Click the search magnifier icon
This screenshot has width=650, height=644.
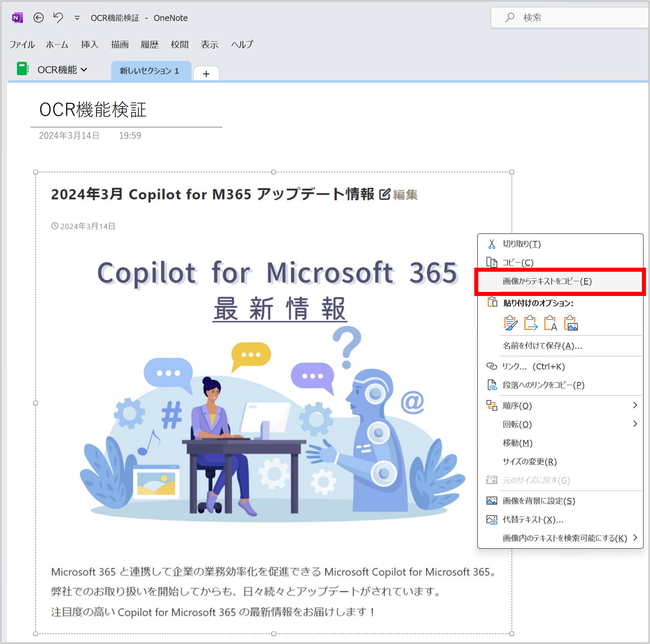point(509,17)
